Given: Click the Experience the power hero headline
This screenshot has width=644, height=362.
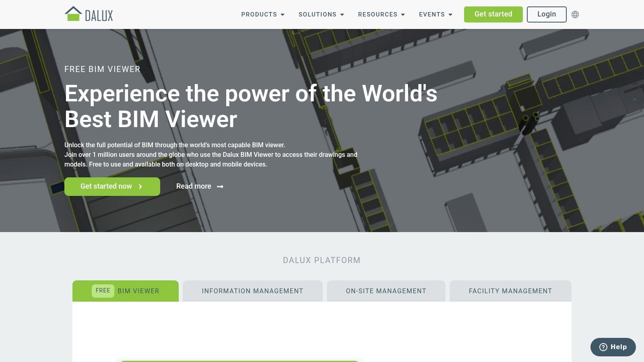Looking at the screenshot, I should point(251,106).
